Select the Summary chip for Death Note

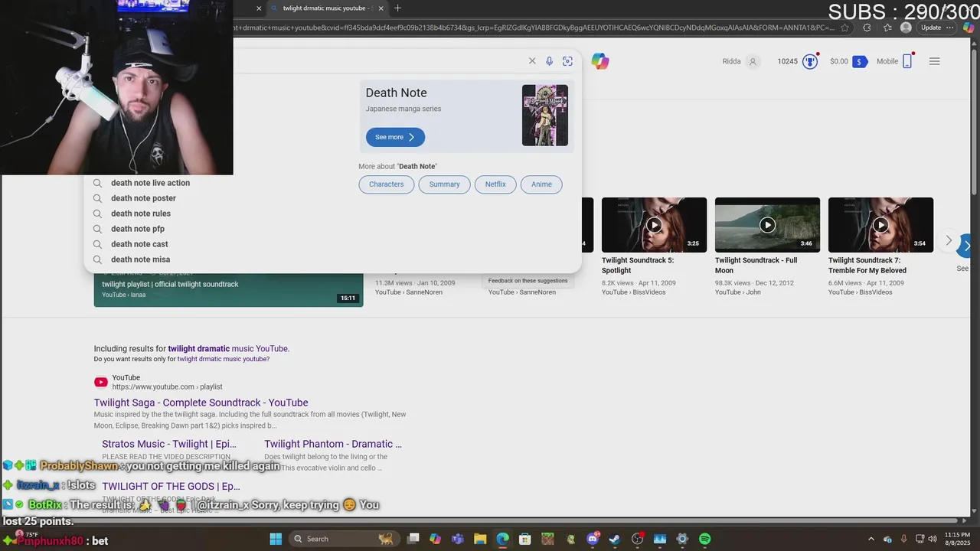click(x=444, y=184)
